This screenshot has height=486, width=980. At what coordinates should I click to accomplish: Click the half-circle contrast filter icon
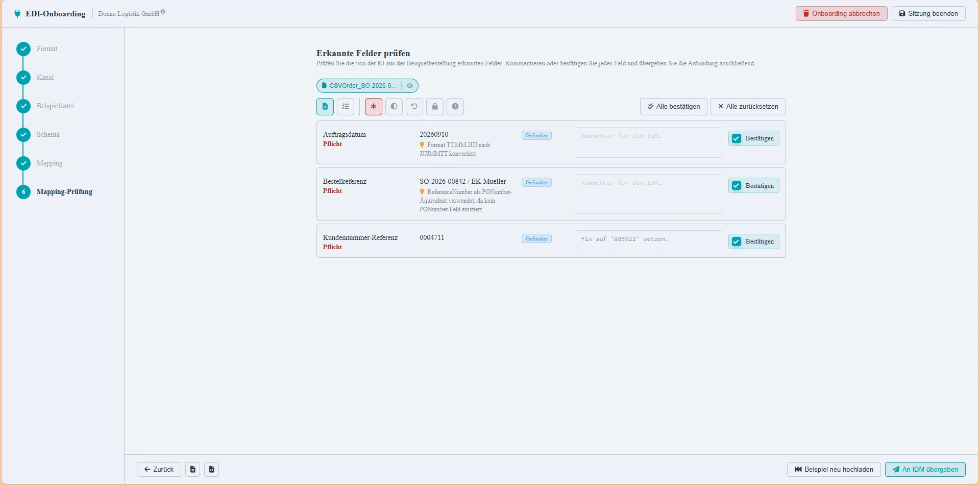pos(394,107)
